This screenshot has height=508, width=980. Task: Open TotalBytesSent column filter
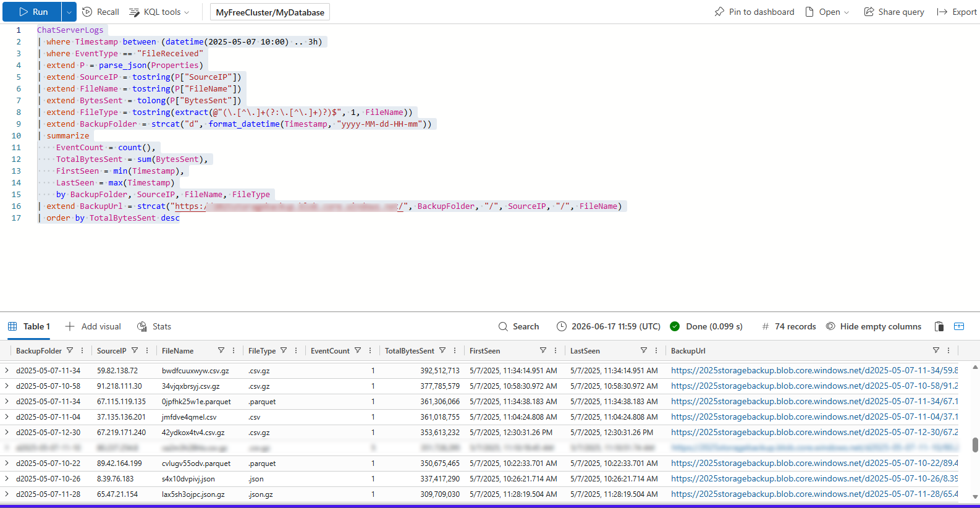[x=442, y=350]
